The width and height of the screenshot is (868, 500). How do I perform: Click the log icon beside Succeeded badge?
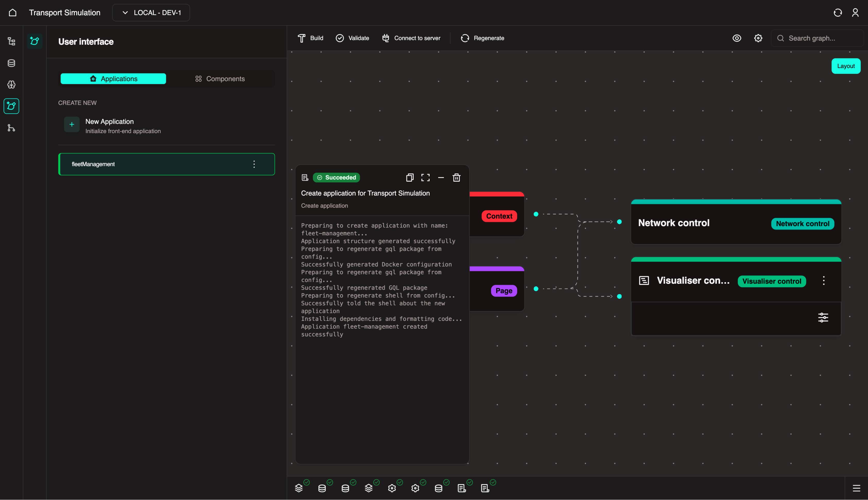[305, 178]
